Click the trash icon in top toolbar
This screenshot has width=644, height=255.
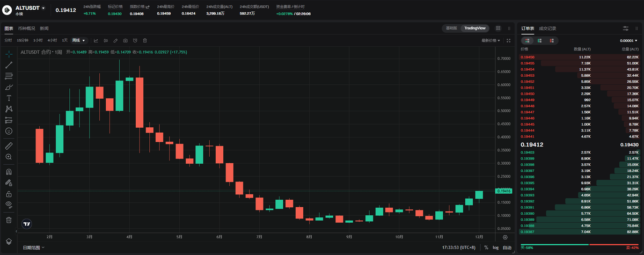(x=144, y=40)
